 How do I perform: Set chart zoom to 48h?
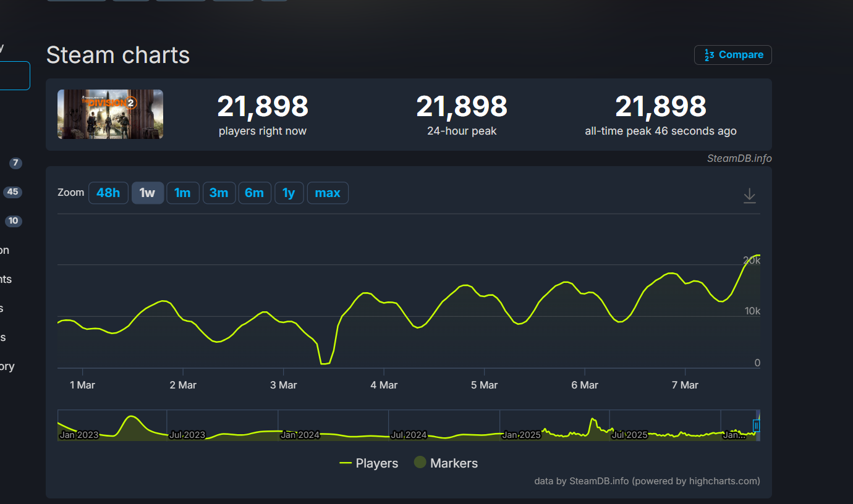[x=108, y=193]
